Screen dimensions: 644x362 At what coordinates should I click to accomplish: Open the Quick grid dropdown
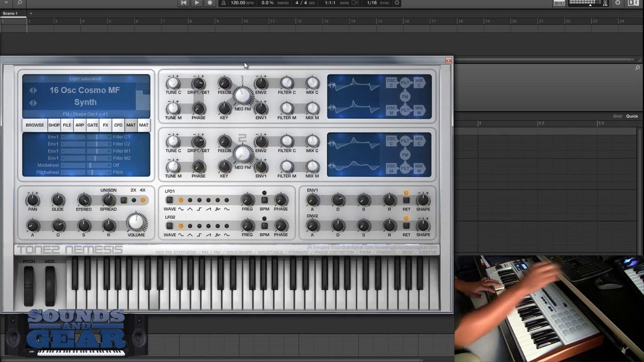click(x=632, y=116)
